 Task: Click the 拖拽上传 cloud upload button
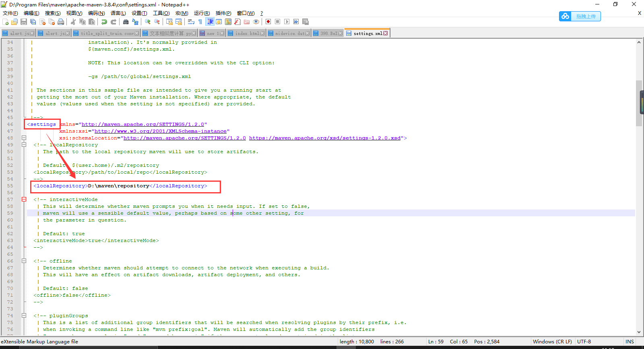(580, 16)
